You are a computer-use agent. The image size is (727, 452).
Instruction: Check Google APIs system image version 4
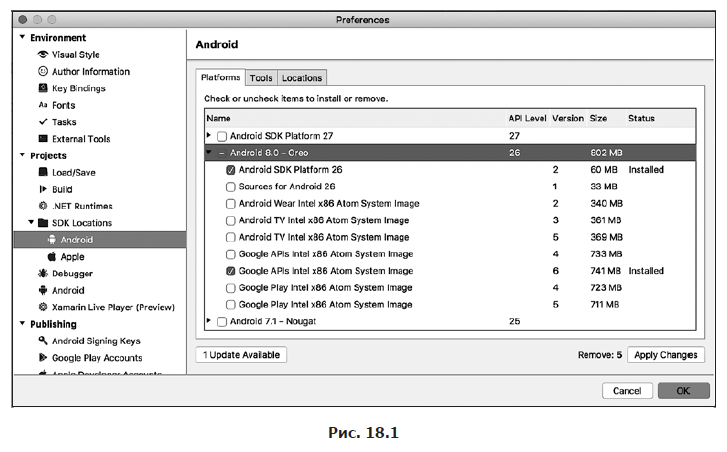[x=230, y=254]
